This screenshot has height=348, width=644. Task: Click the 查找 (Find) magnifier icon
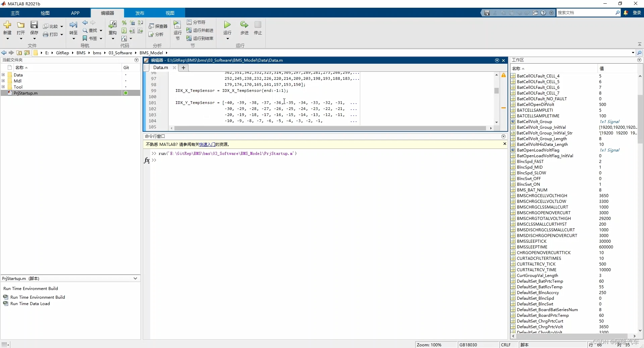click(85, 30)
